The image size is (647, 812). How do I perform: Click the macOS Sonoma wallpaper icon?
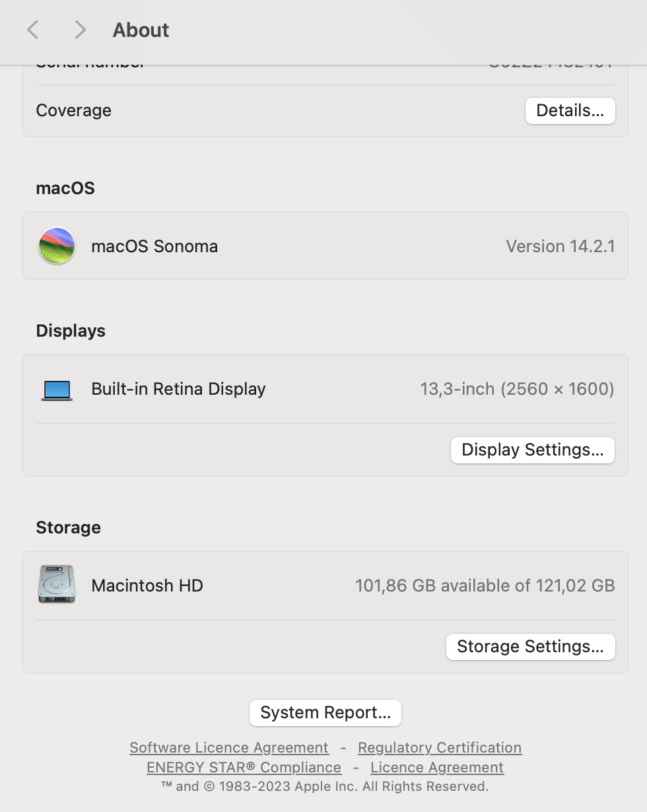tap(57, 246)
